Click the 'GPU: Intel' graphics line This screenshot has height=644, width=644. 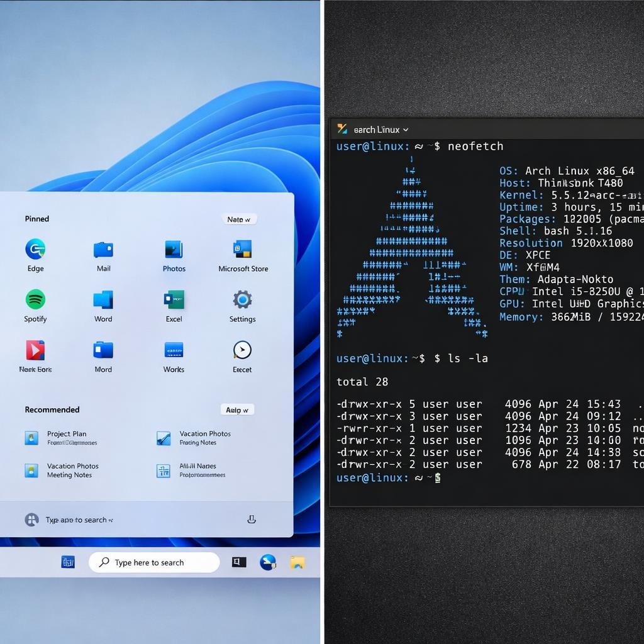[x=571, y=304]
